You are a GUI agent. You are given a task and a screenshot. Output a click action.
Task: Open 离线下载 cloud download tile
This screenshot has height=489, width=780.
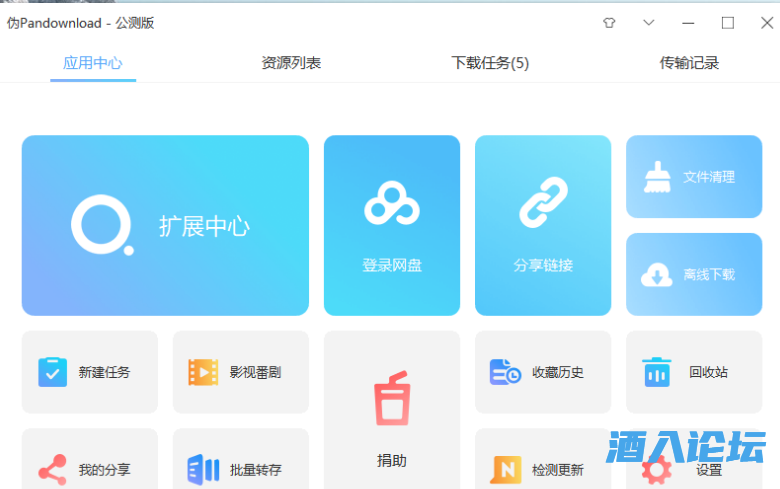[x=694, y=274]
